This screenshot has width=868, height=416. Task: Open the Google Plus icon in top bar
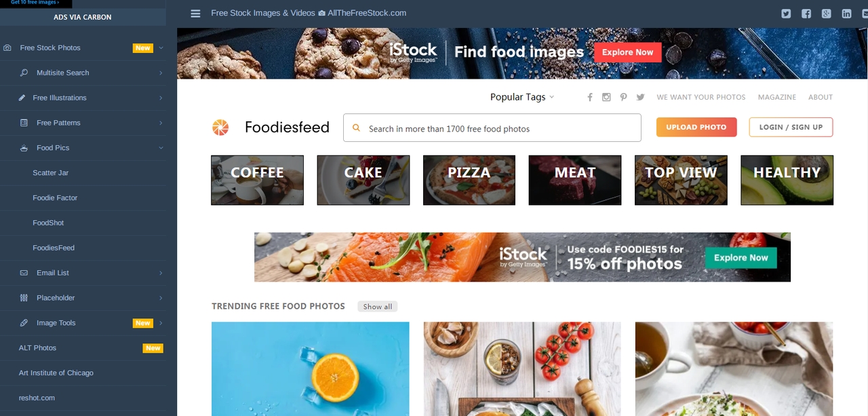tap(826, 14)
